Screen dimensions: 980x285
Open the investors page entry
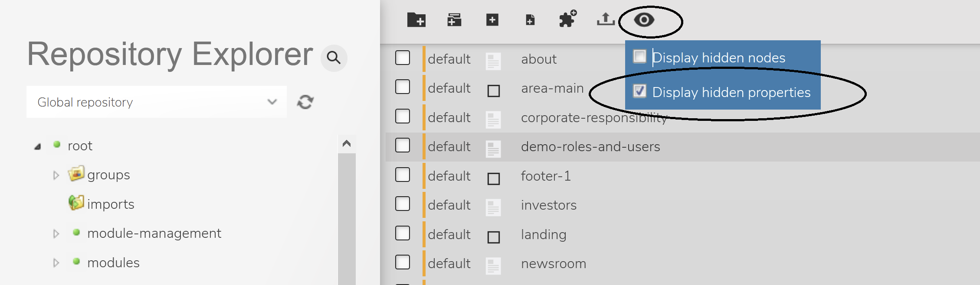(x=548, y=205)
